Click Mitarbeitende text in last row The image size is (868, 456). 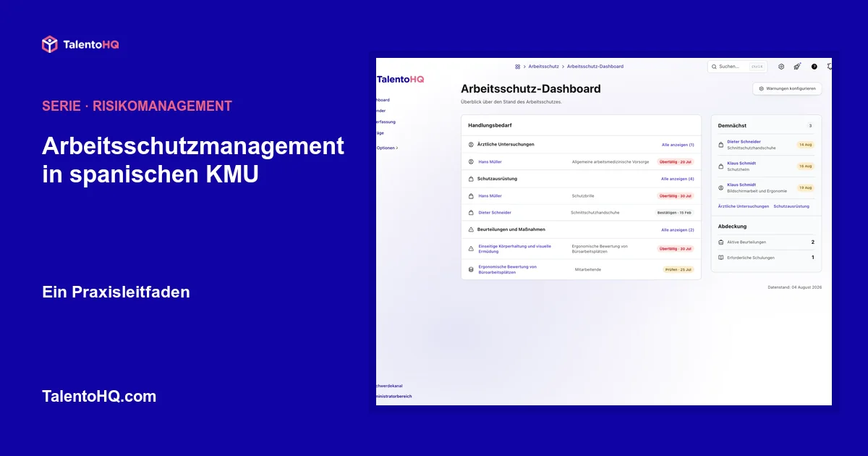point(588,269)
